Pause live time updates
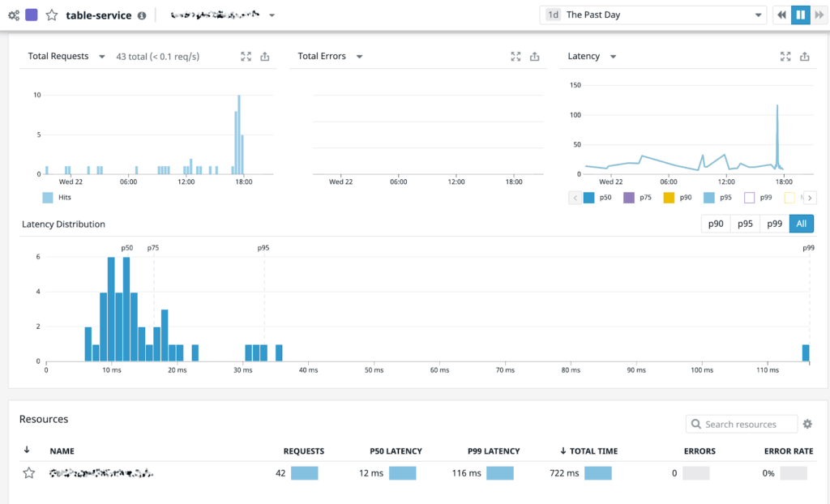The height and width of the screenshot is (504, 830). click(800, 15)
